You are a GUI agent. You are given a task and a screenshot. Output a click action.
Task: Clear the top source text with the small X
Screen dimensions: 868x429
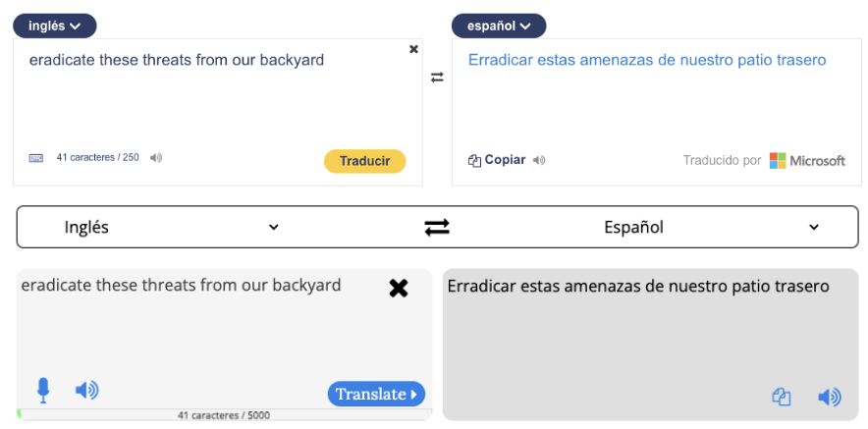click(413, 49)
